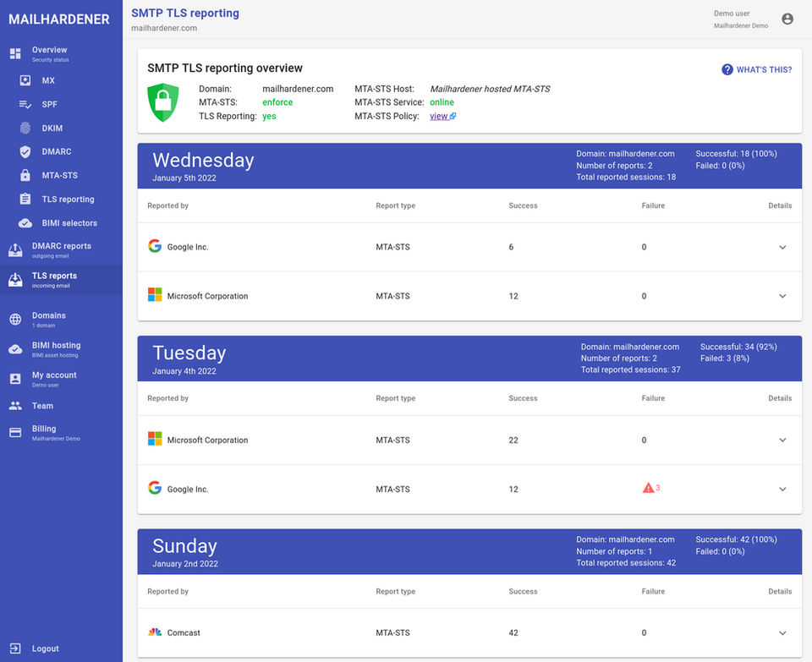Click the Google logo in Wednesday report

155,246
